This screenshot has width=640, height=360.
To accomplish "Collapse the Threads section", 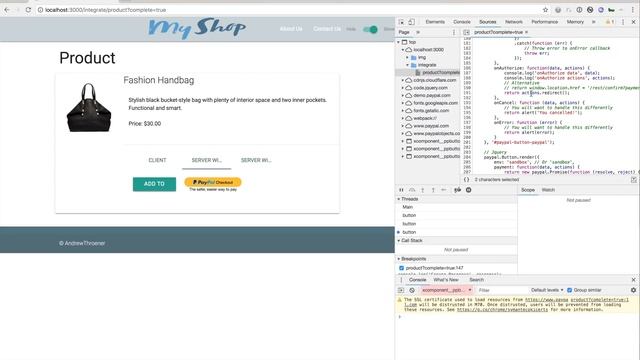I will pos(399,199).
